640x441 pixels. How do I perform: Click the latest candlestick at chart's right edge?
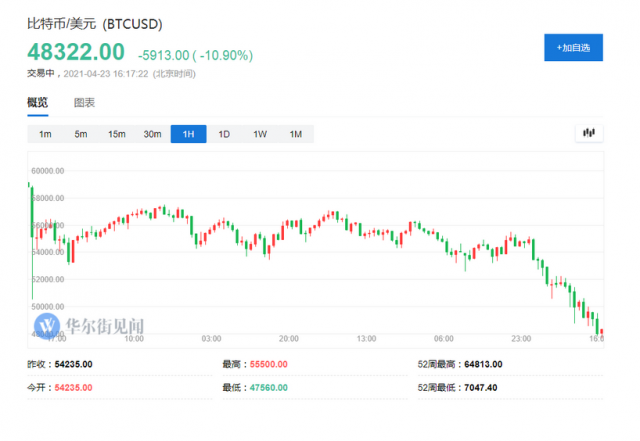click(x=602, y=331)
